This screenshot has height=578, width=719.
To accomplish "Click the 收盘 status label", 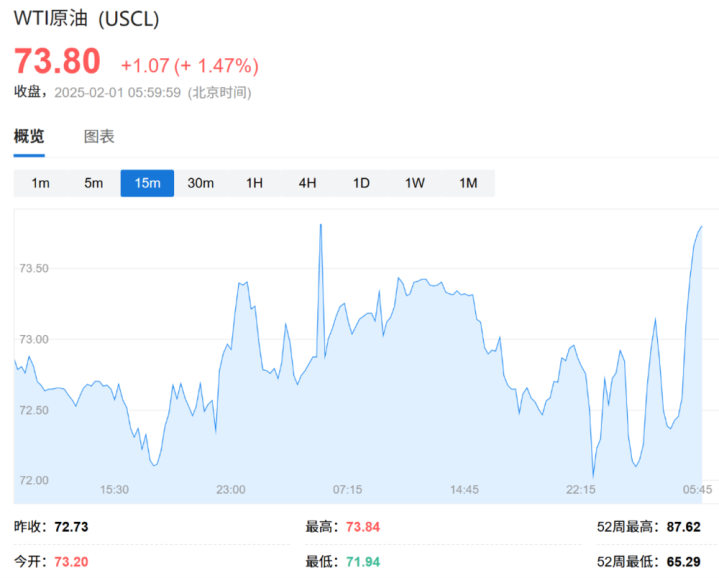I will pos(28,92).
